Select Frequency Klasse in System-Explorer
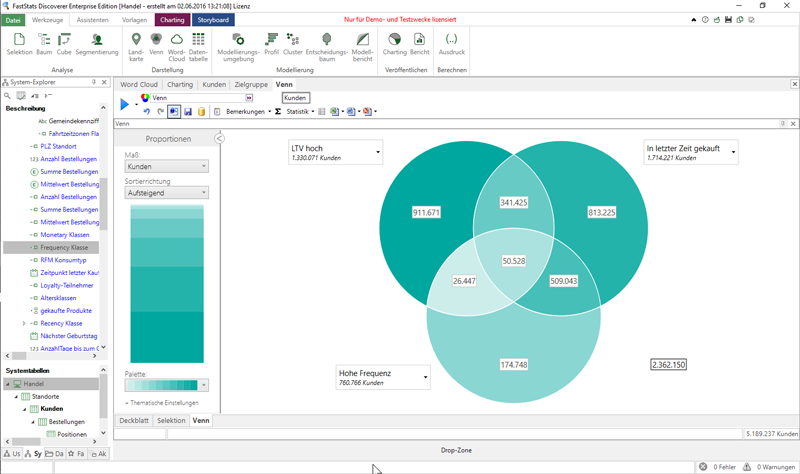Viewport: 800px width, 474px height. pyautogui.click(x=64, y=247)
